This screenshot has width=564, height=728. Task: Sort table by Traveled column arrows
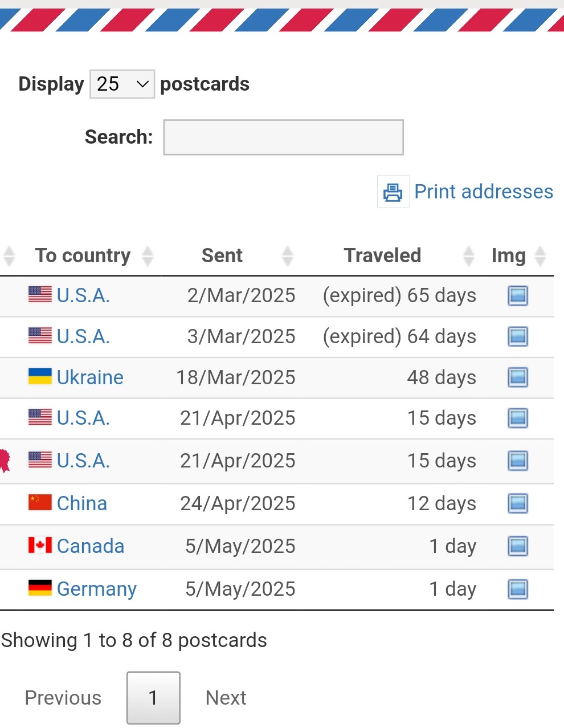469,256
